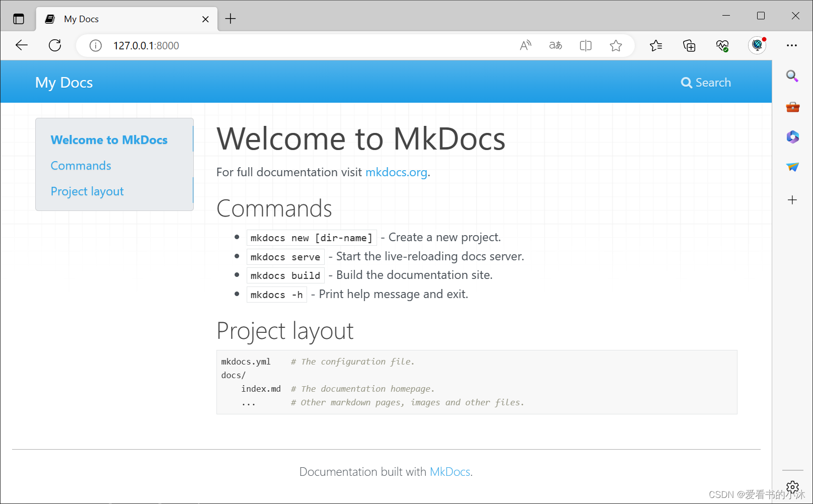This screenshot has height=504, width=813.
Task: Click the Welcome to MkDocs page heading
Action: (360, 138)
